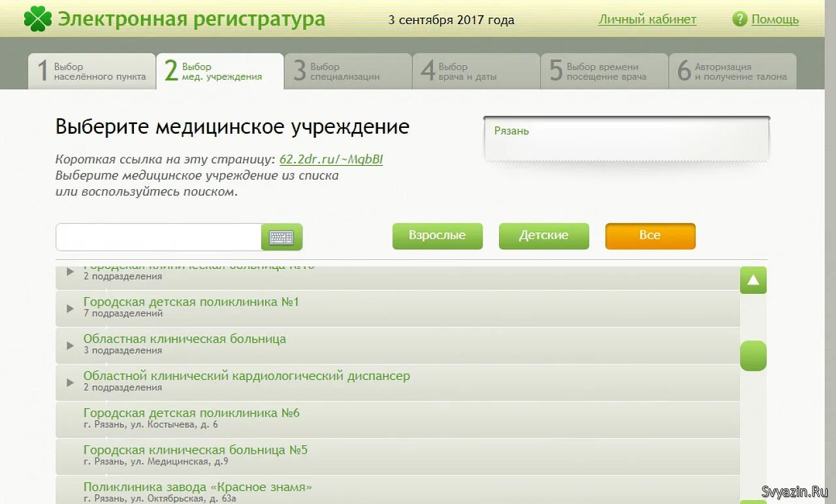
Task: Filter list by Взрослые
Action: 438,236
